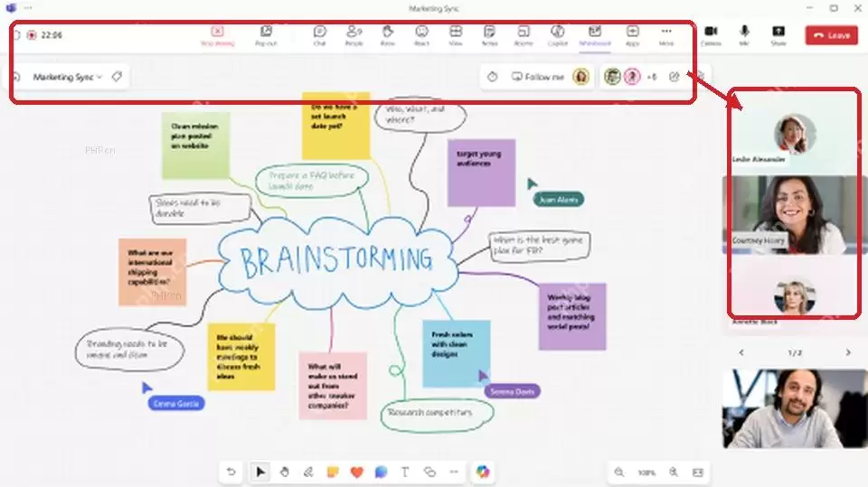
Task: Select the Whiteboard tab in the toolbar
Action: pyautogui.click(x=595, y=35)
